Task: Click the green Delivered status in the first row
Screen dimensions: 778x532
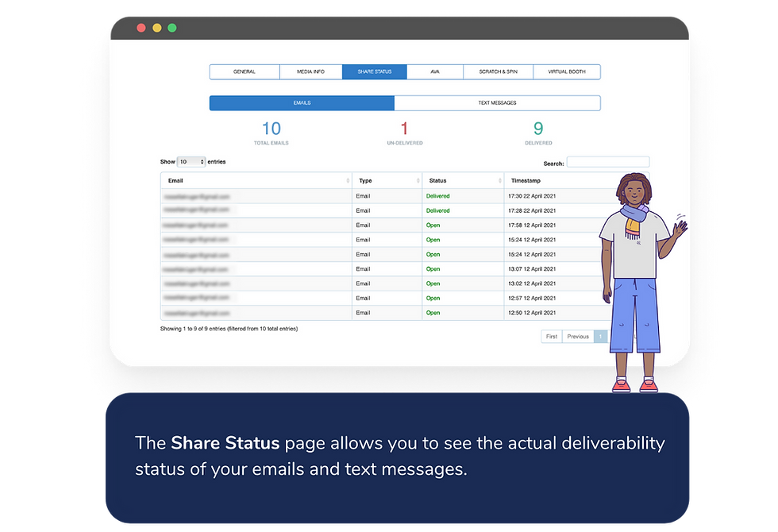Action: [x=437, y=195]
